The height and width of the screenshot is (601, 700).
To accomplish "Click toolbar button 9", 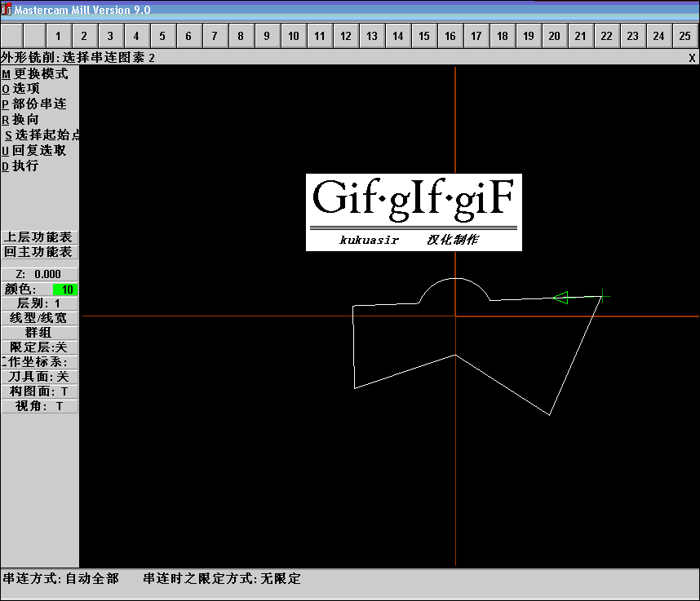I will pyautogui.click(x=267, y=36).
